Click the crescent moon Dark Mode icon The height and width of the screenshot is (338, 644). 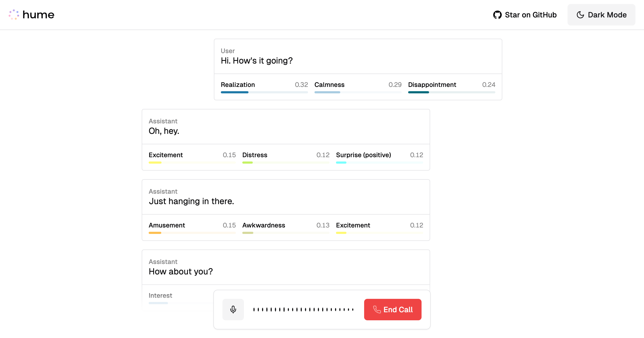(580, 15)
